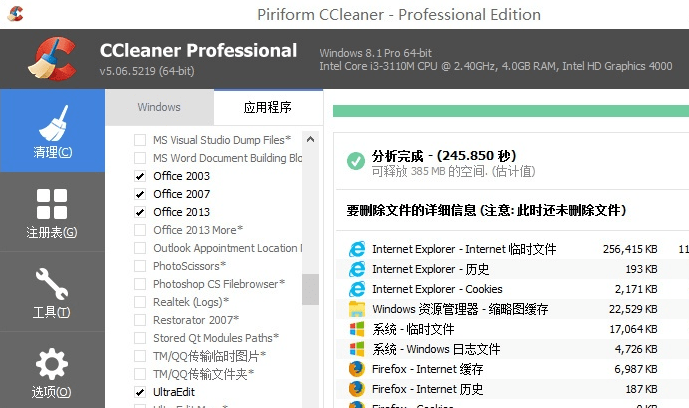Uncheck the UltraEdit checkbox

click(140, 392)
